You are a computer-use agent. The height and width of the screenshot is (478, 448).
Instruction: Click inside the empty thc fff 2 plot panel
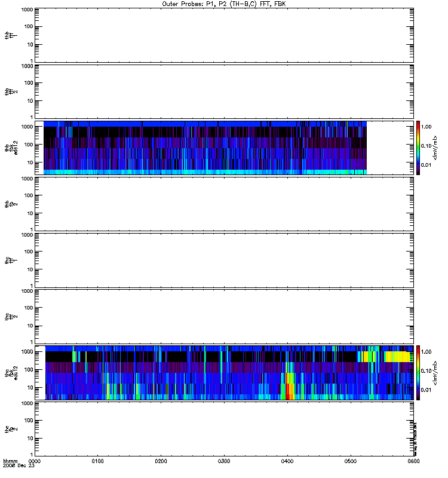224,317
